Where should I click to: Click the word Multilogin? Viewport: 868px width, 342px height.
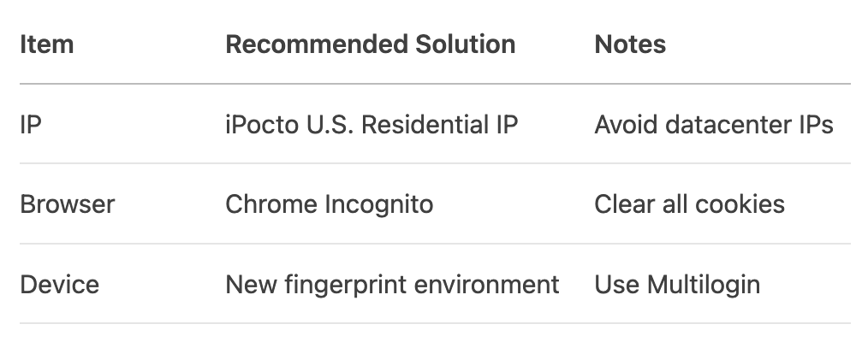click(705, 284)
